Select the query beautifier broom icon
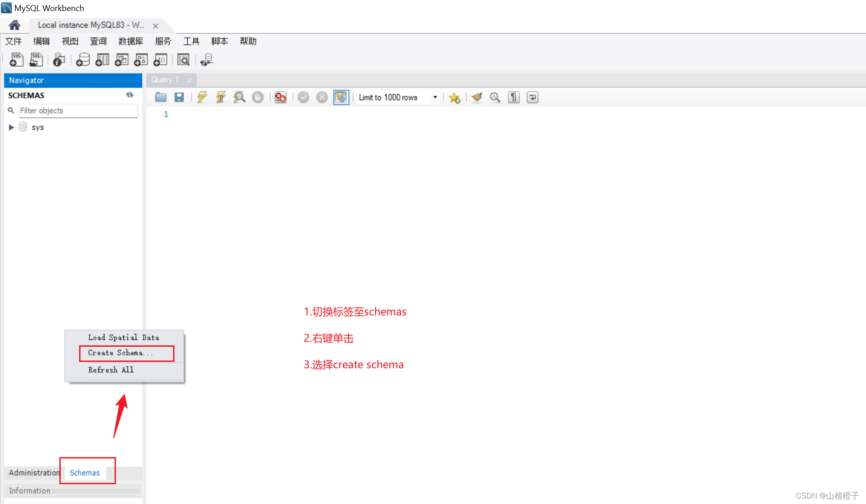This screenshot has width=866, height=504. tap(477, 97)
